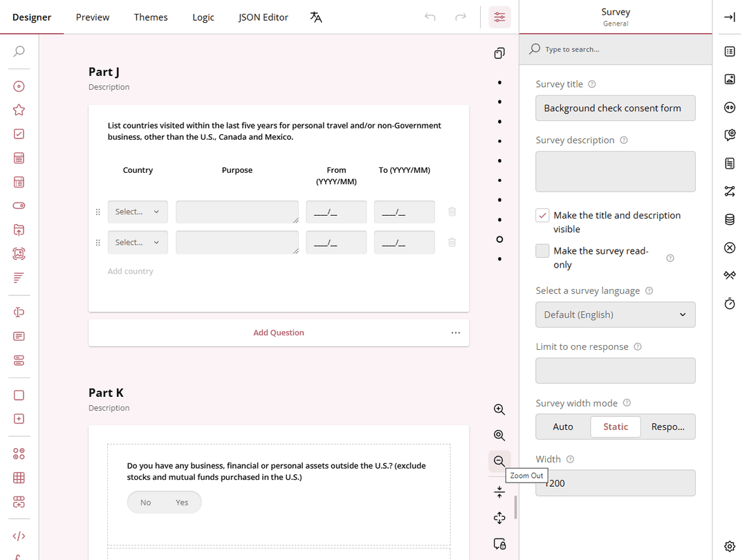Open the translation tab icon

316,17
